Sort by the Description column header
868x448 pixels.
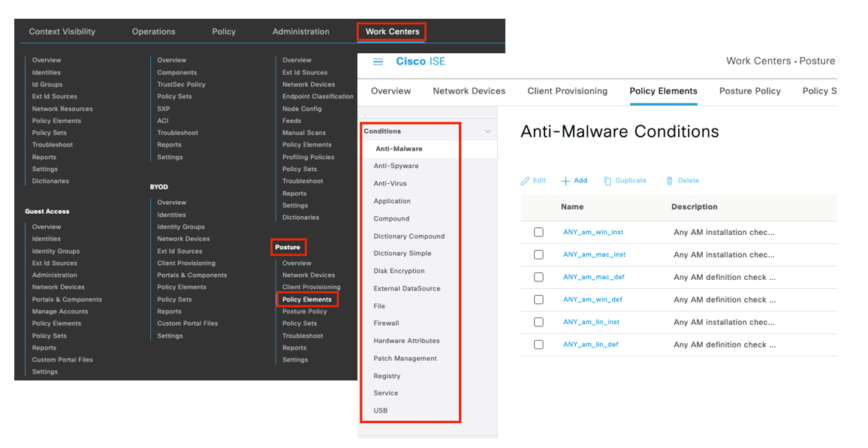695,207
